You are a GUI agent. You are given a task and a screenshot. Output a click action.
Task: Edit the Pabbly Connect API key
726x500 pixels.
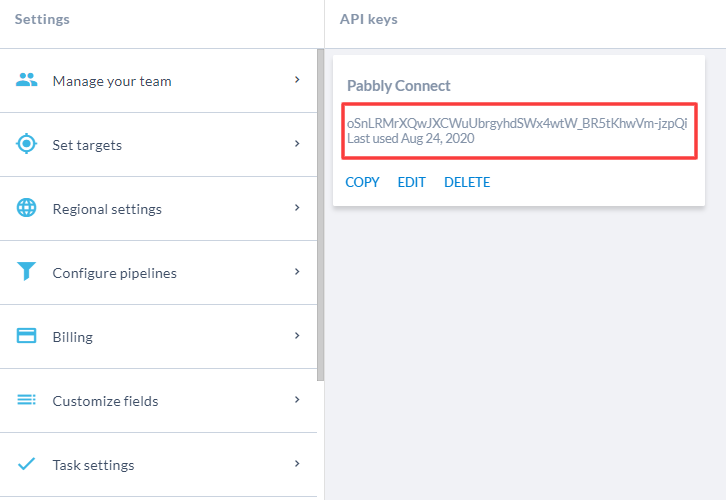[411, 182]
